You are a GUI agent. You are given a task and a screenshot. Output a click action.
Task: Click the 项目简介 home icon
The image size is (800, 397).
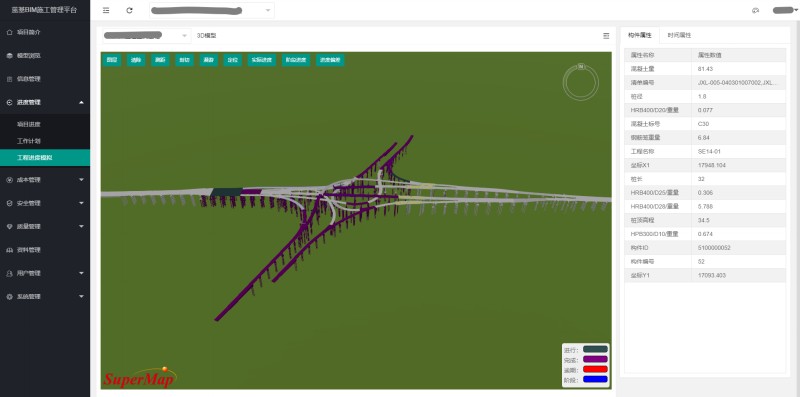coord(9,32)
